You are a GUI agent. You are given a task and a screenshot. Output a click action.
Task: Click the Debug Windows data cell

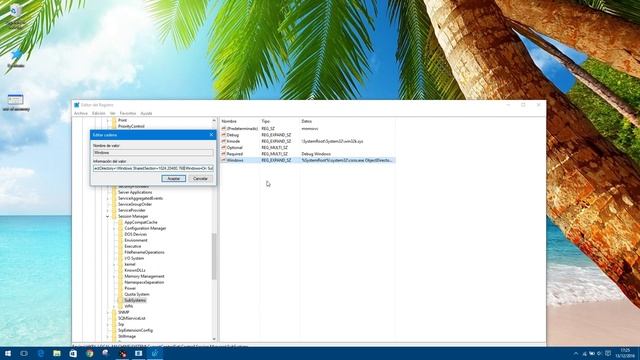[316, 154]
